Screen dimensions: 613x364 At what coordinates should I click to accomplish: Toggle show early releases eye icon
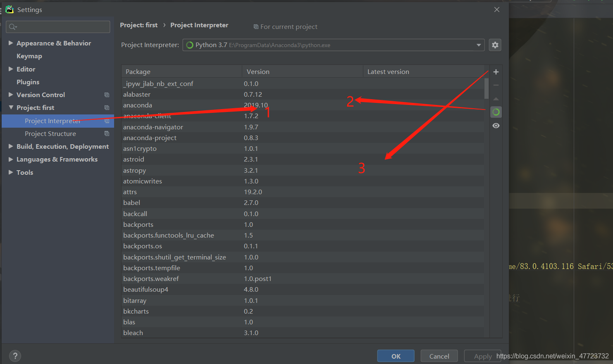pos(496,126)
